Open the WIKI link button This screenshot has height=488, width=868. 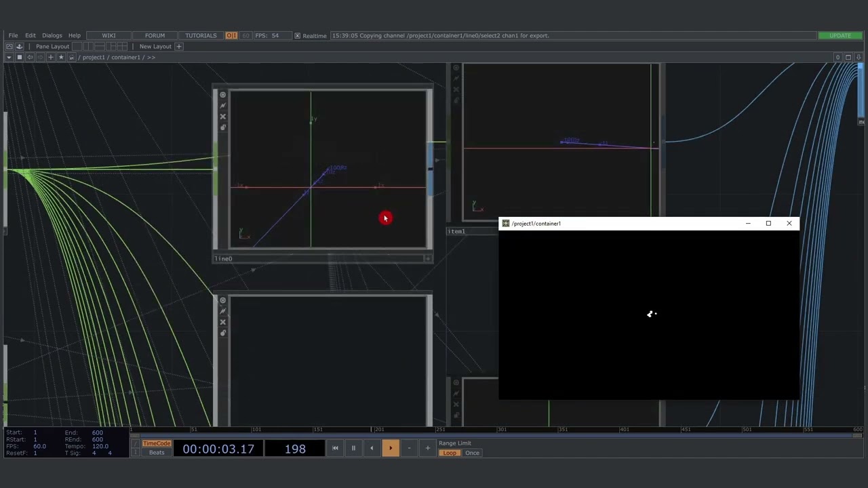point(108,35)
